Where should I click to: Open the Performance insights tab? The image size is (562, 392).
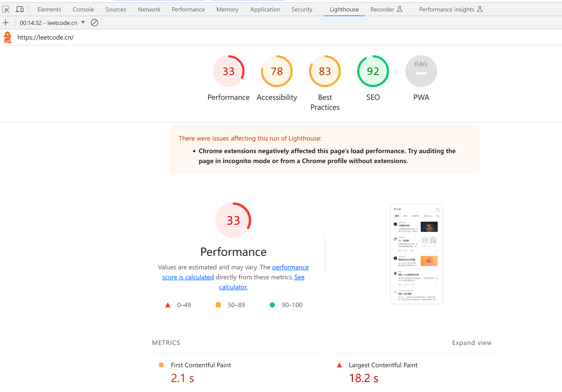click(x=446, y=9)
